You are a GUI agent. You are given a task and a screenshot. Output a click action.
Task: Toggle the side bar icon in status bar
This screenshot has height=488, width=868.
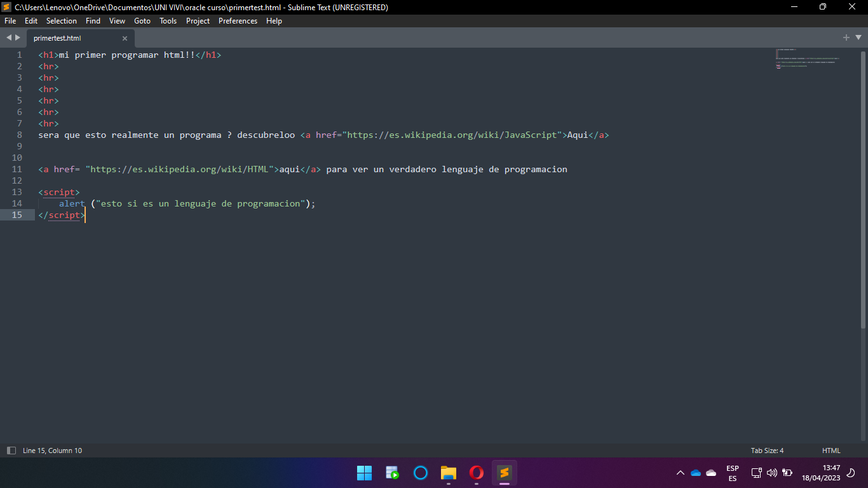pos(11,451)
